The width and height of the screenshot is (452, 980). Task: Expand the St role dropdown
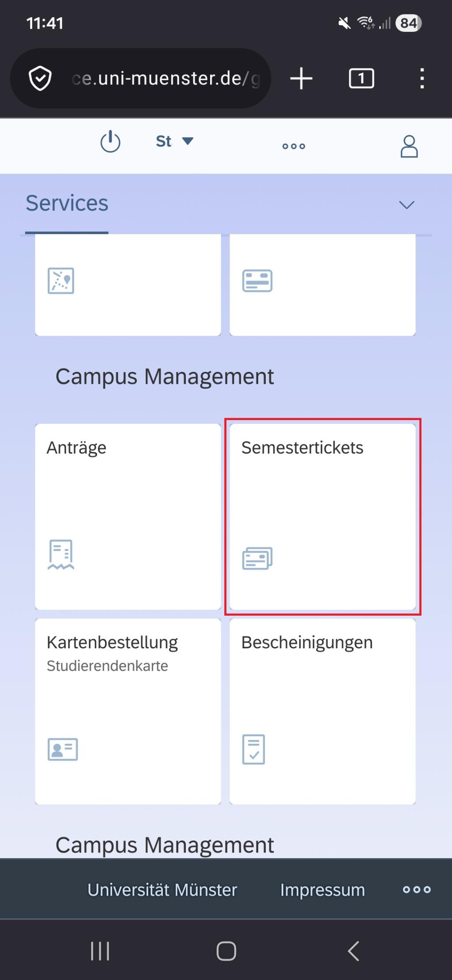174,141
